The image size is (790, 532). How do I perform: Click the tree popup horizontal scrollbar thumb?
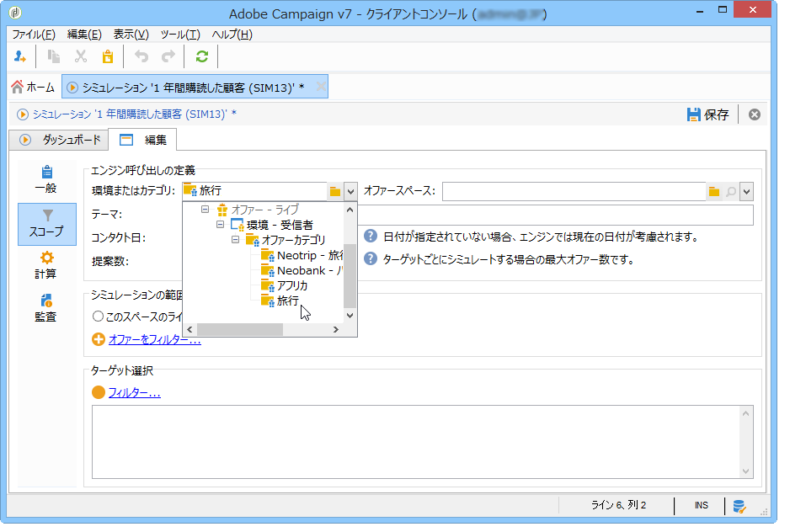pos(240,329)
